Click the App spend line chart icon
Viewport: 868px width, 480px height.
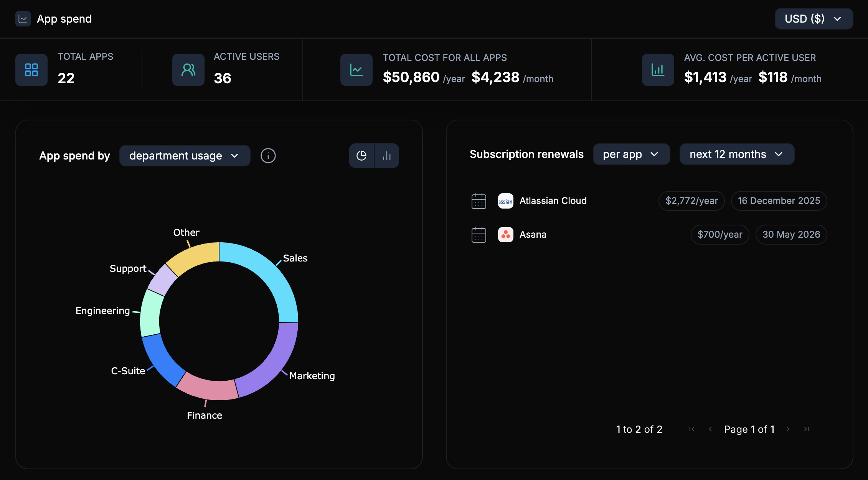point(23,18)
